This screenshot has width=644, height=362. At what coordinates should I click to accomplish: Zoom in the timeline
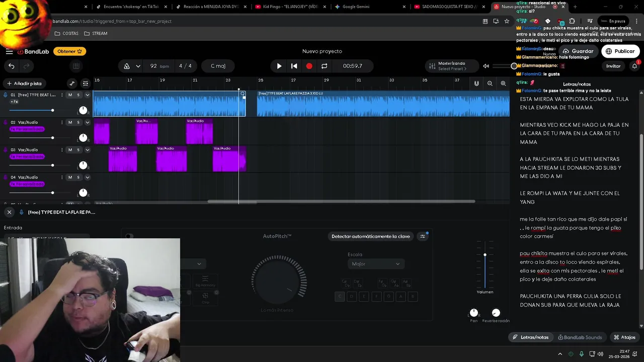(503, 83)
